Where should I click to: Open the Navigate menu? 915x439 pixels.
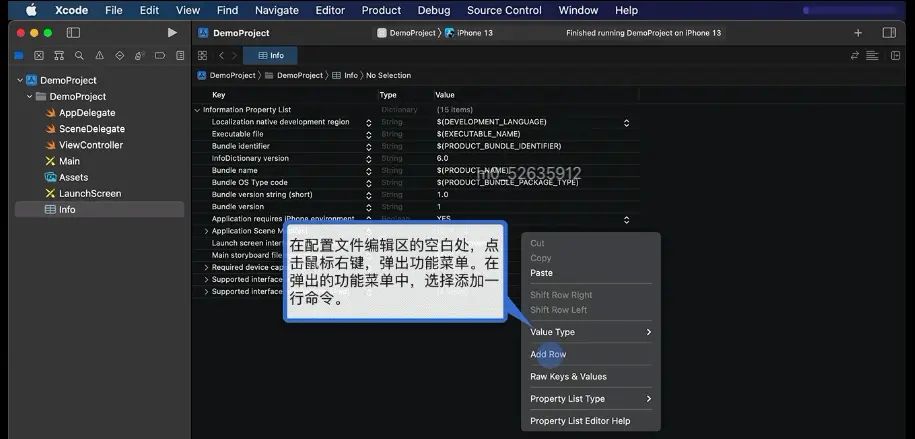pos(277,10)
